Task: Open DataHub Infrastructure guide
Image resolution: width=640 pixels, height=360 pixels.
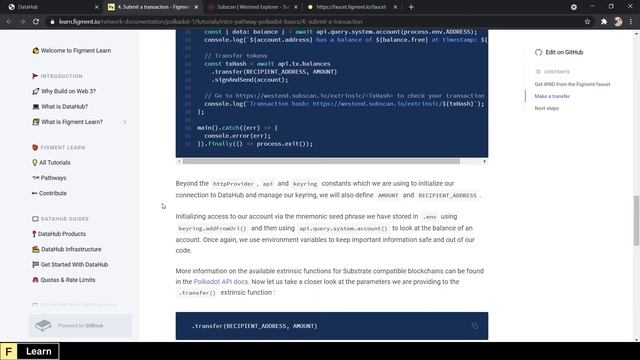Action: point(67,249)
